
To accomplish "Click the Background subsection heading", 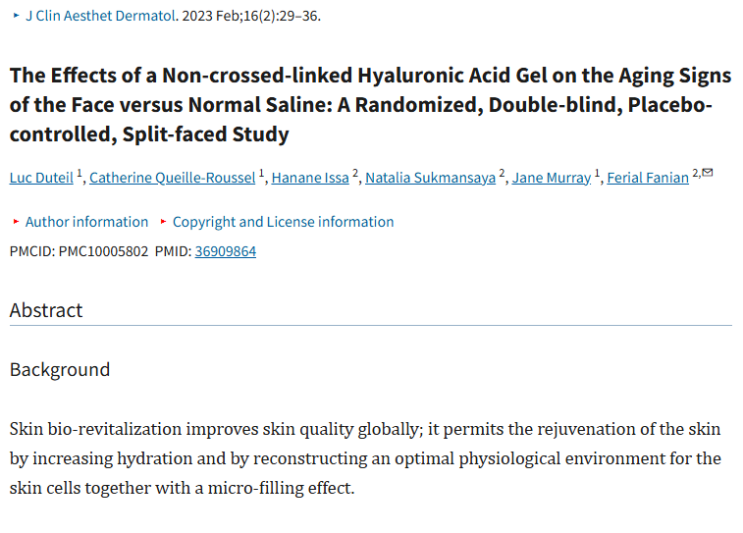I will (60, 369).
